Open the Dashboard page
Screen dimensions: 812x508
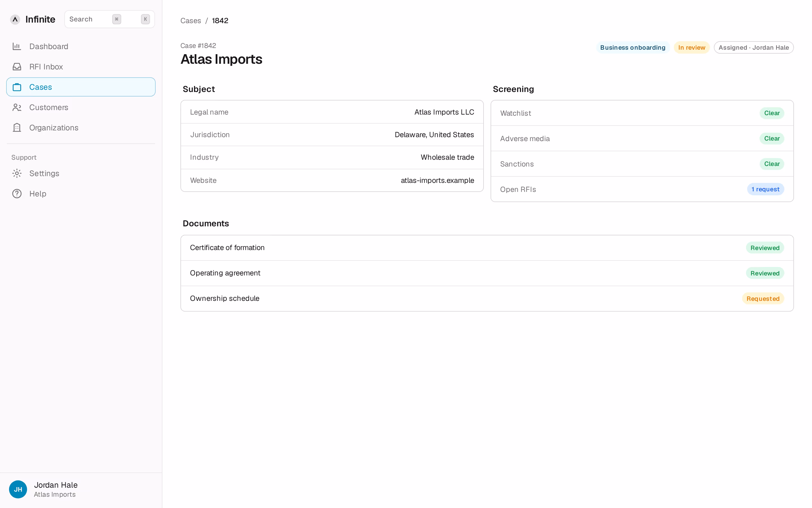coord(81,46)
